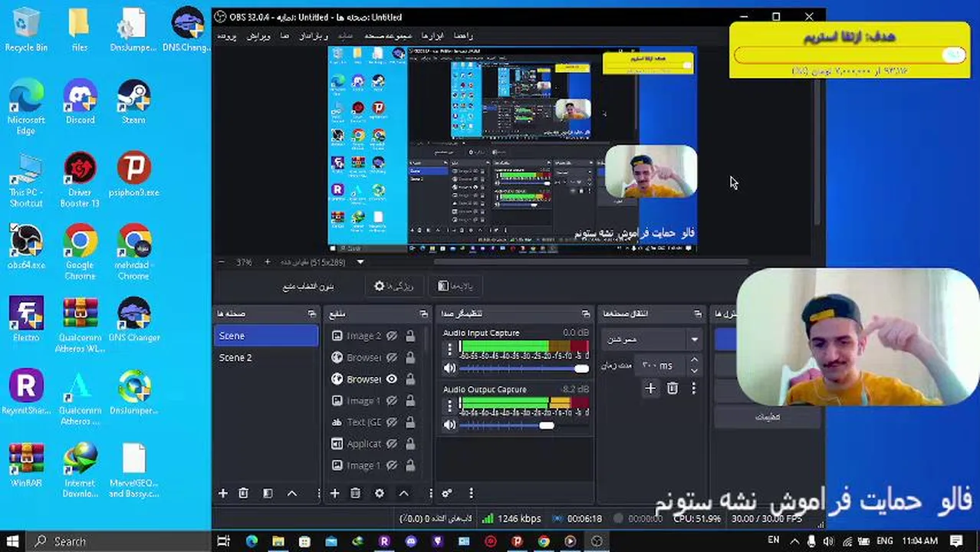This screenshot has height=552, width=980.
Task: Add a scene transition with plus icon
Action: pos(650,389)
